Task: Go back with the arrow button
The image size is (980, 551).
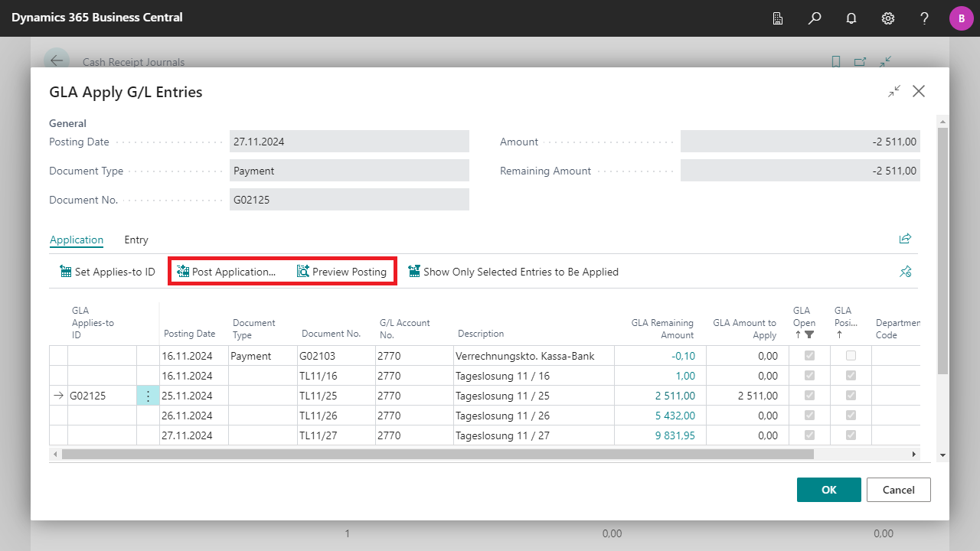Action: [57, 61]
